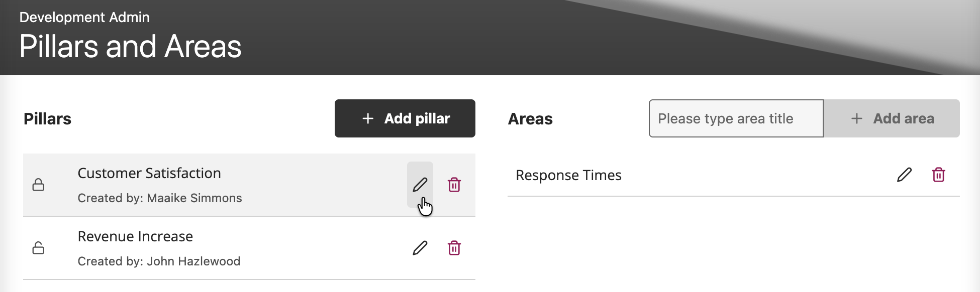Focus the area title input field
980x292 pixels.
pos(736,118)
